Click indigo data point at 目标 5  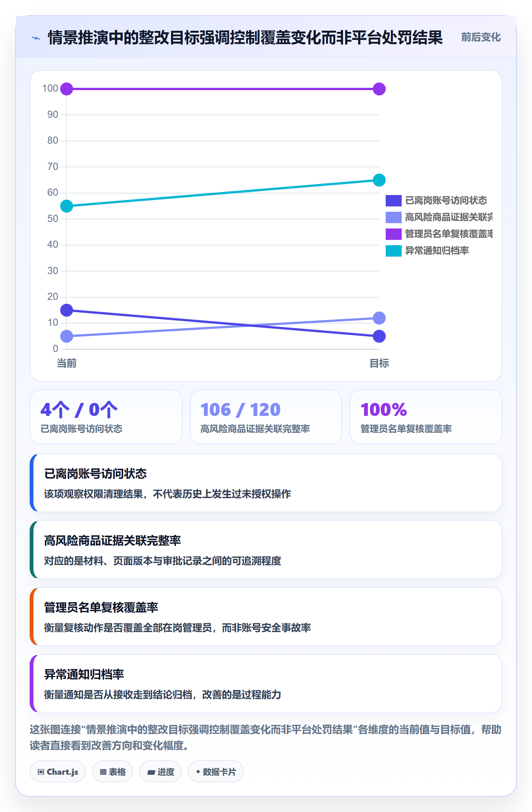(379, 336)
